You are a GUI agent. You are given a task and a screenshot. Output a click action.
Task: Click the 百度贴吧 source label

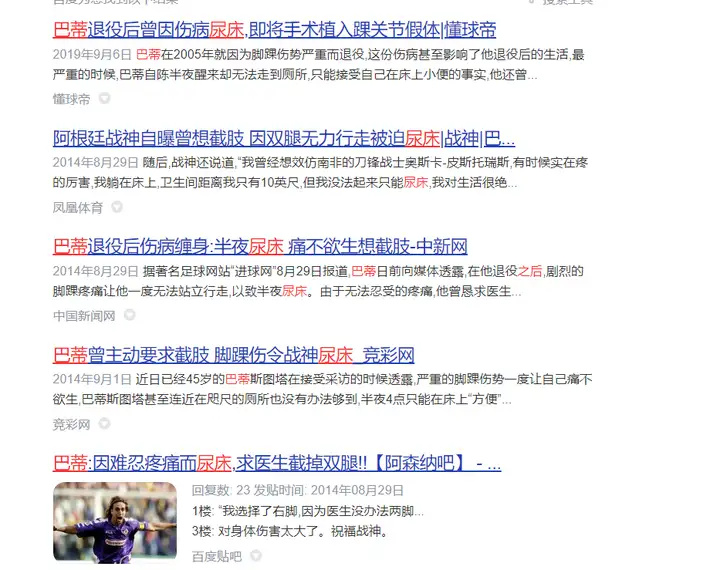(217, 556)
